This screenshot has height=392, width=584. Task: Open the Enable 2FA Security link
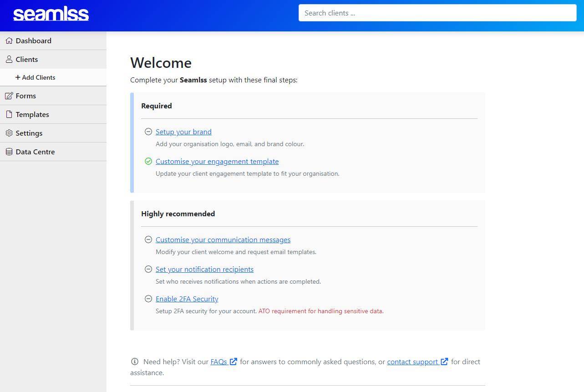click(187, 299)
